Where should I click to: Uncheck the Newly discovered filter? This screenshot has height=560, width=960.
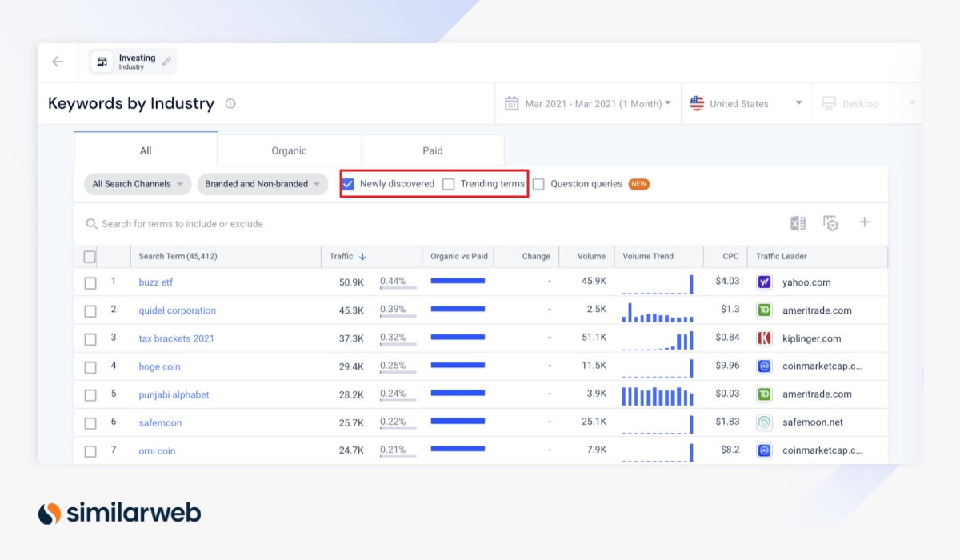click(x=347, y=183)
